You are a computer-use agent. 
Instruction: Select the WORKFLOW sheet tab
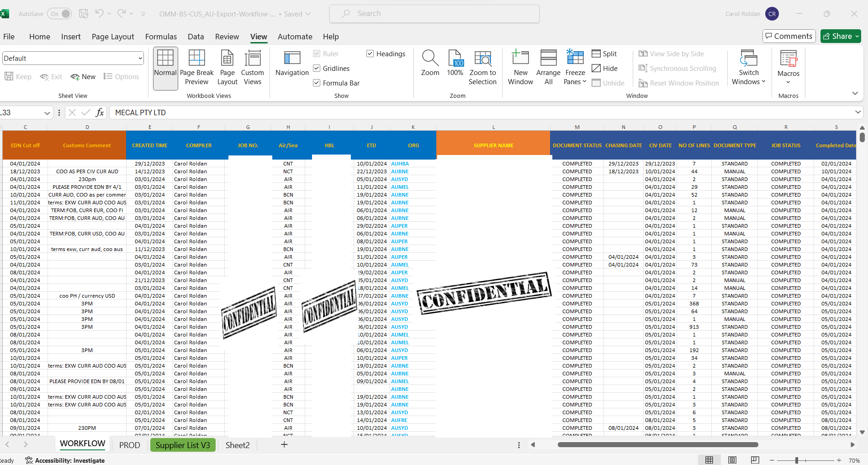pos(83,444)
